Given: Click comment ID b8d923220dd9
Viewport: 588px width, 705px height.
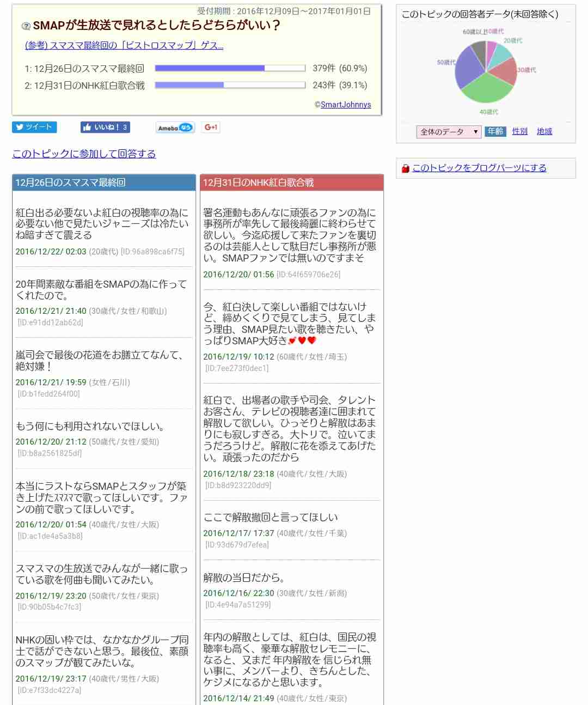Looking at the screenshot, I should 238,485.
